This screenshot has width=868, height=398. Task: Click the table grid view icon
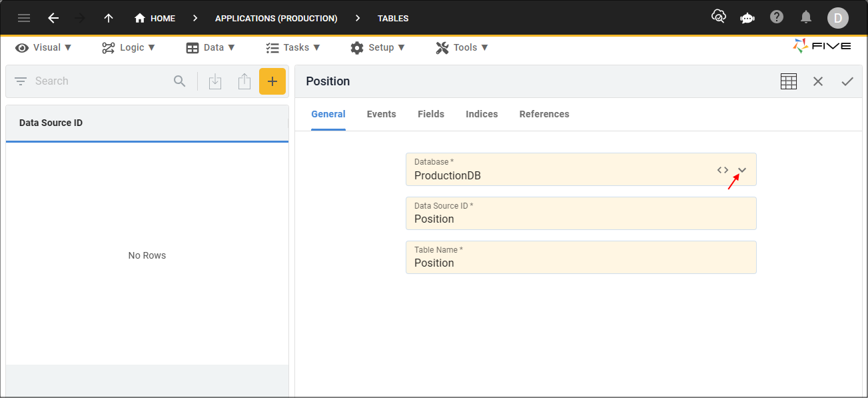pyautogui.click(x=789, y=81)
